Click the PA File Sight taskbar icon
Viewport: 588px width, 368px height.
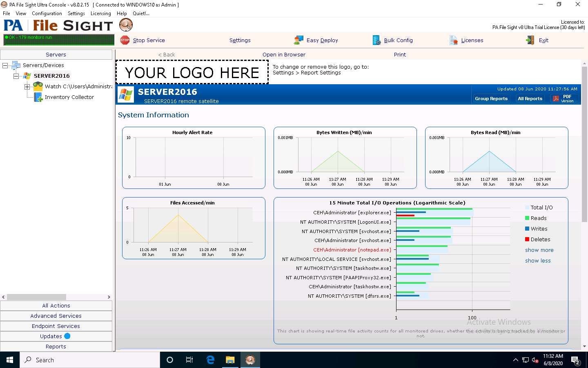tap(250, 360)
